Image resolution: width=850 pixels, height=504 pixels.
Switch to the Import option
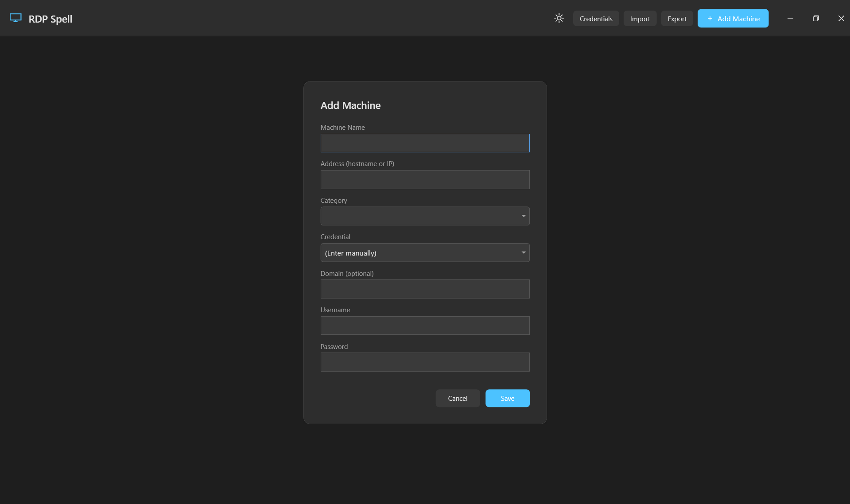pyautogui.click(x=640, y=18)
